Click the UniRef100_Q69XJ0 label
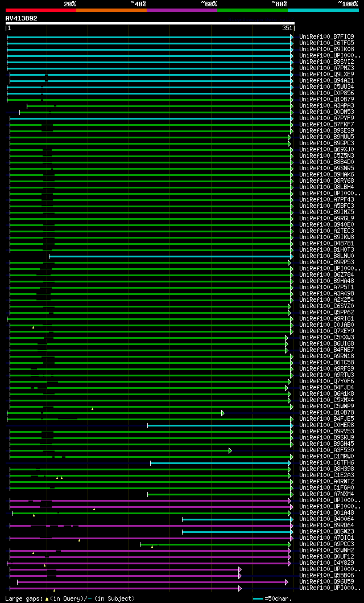The image size is (364, 603). point(327,149)
